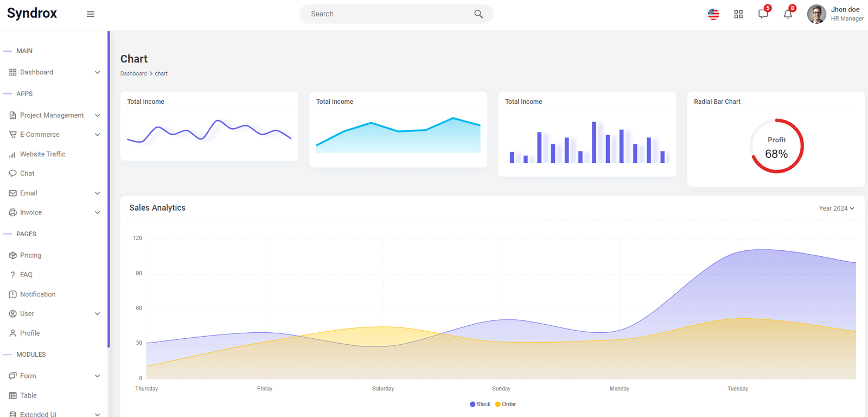The height and width of the screenshot is (417, 868).
Task: Toggle the Stock series legend
Action: 480,405
